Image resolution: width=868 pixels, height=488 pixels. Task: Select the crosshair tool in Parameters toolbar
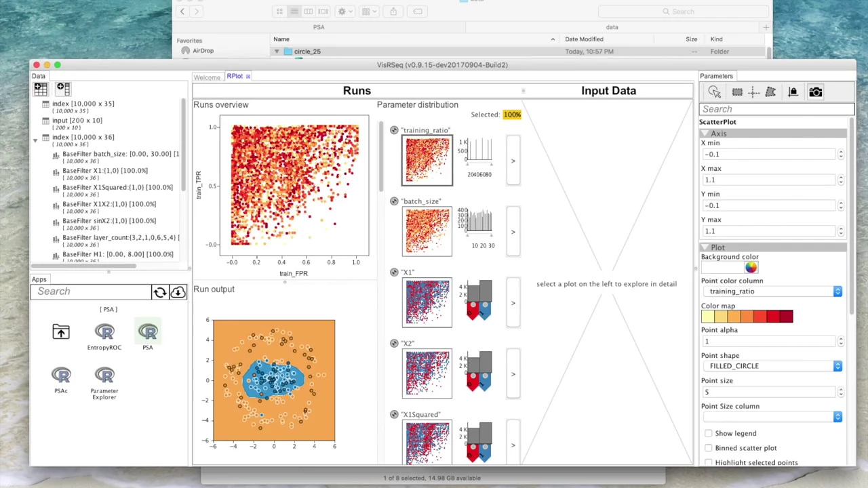[x=753, y=91]
